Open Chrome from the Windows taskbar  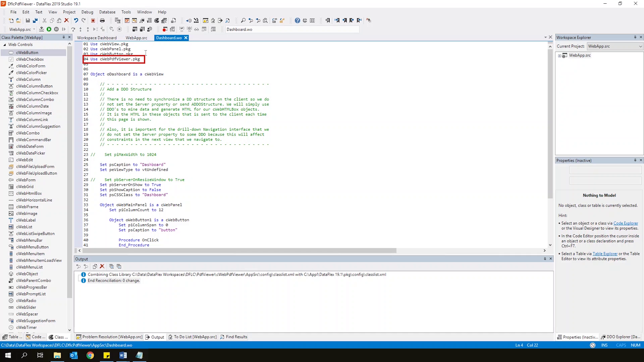point(90,355)
